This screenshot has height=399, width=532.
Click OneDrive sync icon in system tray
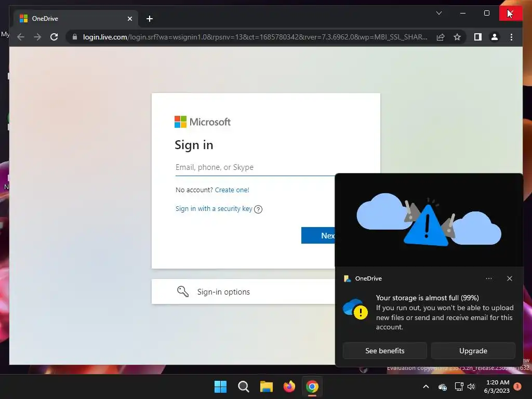pos(443,387)
